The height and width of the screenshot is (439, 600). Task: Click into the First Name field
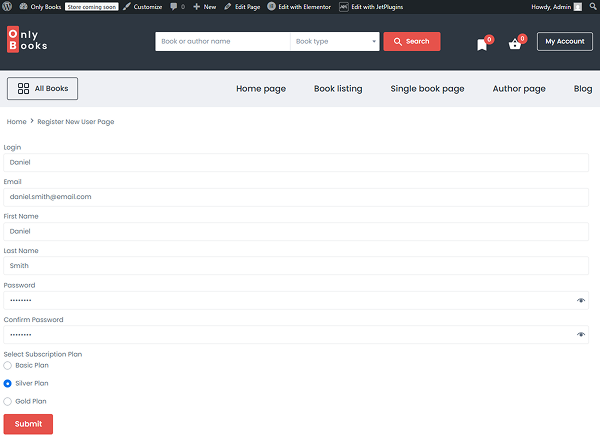coord(296,232)
